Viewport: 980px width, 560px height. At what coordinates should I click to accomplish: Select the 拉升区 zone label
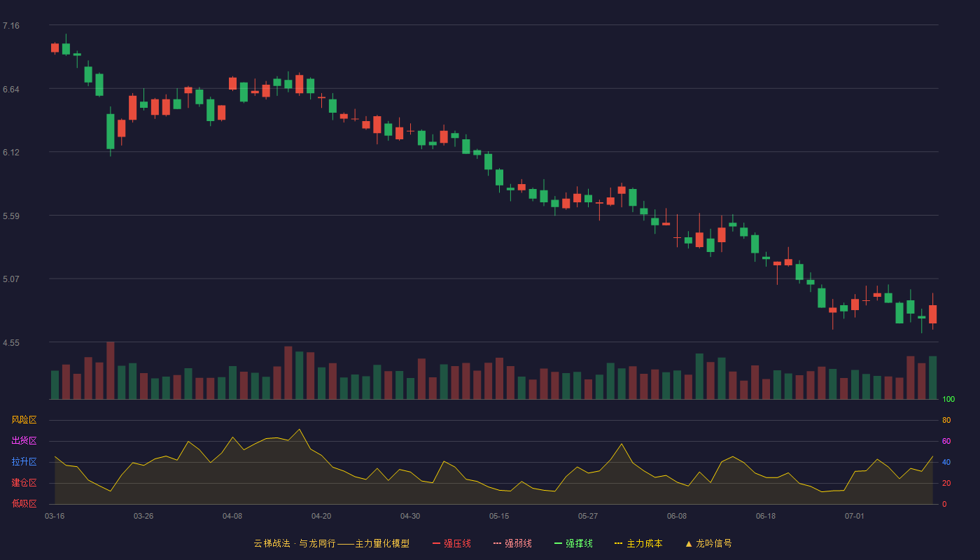point(24,462)
